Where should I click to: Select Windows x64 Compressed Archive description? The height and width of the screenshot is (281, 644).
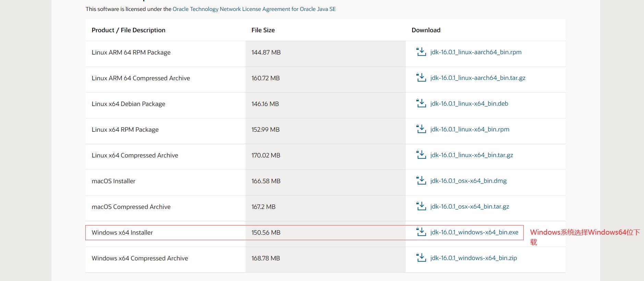pyautogui.click(x=140, y=258)
